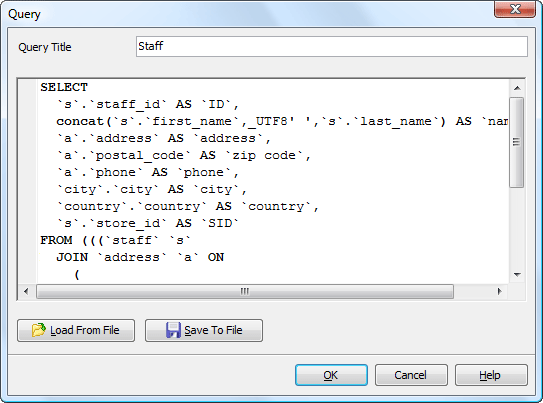Click the concat first_name line in editor
This screenshot has height=403, width=543.
(282, 122)
